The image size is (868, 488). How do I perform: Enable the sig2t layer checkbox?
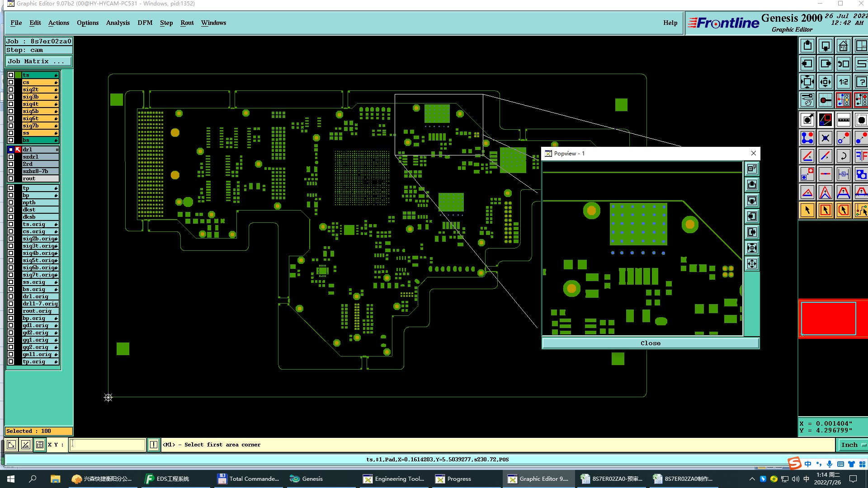[11, 89]
